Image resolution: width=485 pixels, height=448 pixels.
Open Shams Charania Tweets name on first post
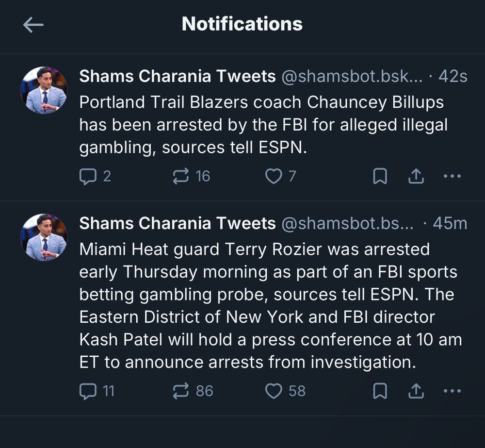click(177, 76)
